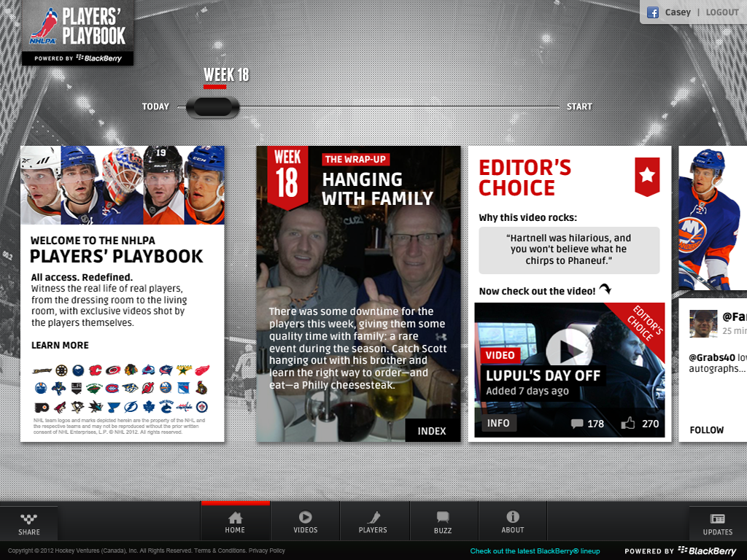The height and width of the screenshot is (560, 747).
Task: Open the Share menu icon
Action: (29, 524)
